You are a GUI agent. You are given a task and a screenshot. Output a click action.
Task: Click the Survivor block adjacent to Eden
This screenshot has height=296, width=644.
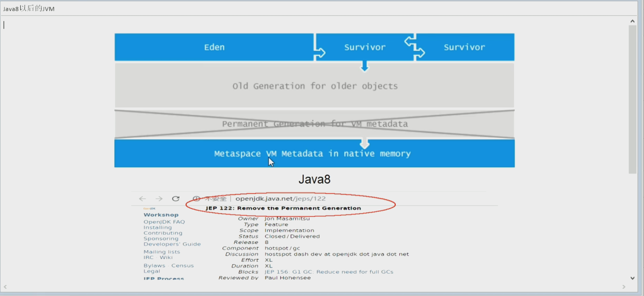365,47
